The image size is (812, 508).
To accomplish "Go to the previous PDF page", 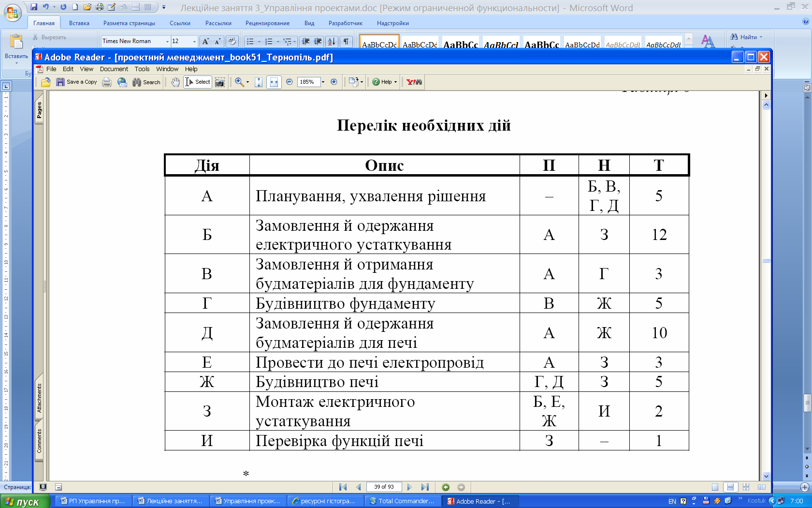I will point(358,487).
